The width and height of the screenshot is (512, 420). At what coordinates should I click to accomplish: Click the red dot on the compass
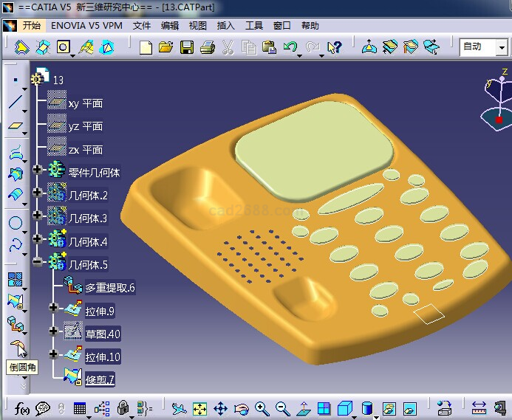click(x=499, y=119)
